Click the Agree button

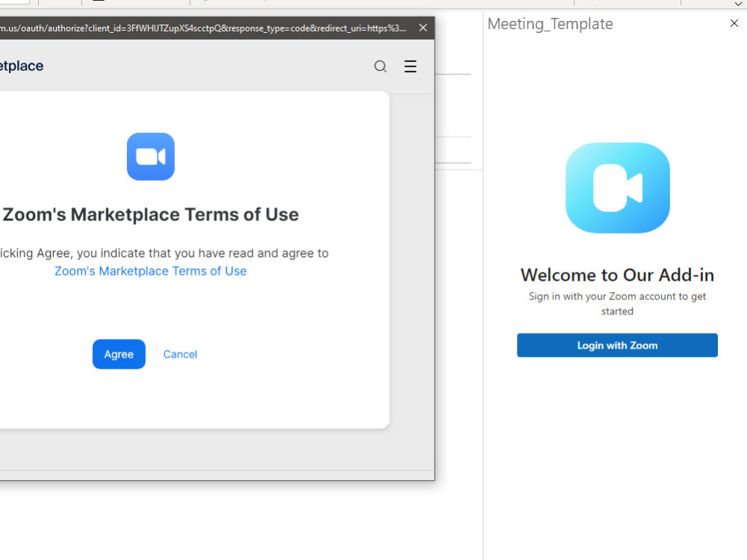119,354
